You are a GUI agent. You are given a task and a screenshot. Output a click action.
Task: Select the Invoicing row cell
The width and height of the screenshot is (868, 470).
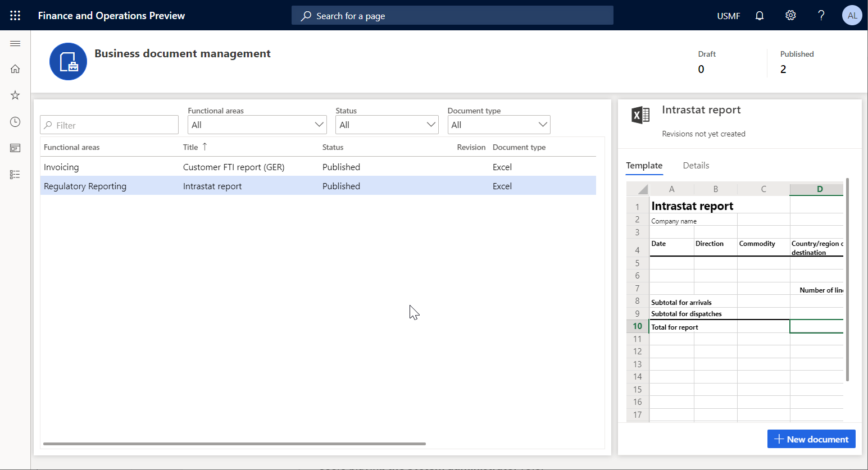tap(61, 167)
